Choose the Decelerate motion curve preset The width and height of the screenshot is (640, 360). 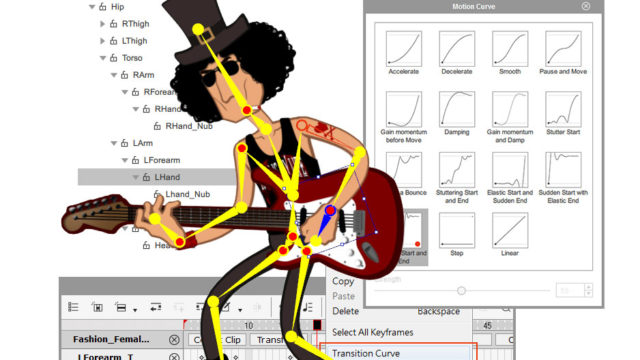point(457,49)
